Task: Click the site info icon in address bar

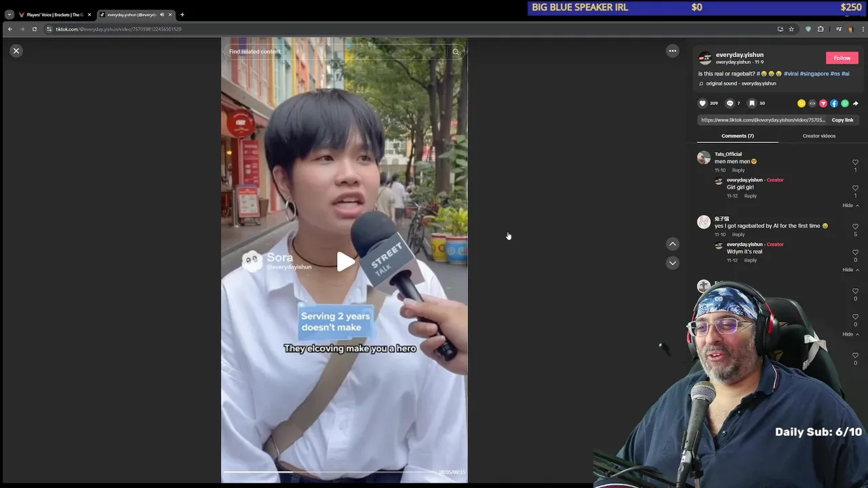Action: [49, 29]
